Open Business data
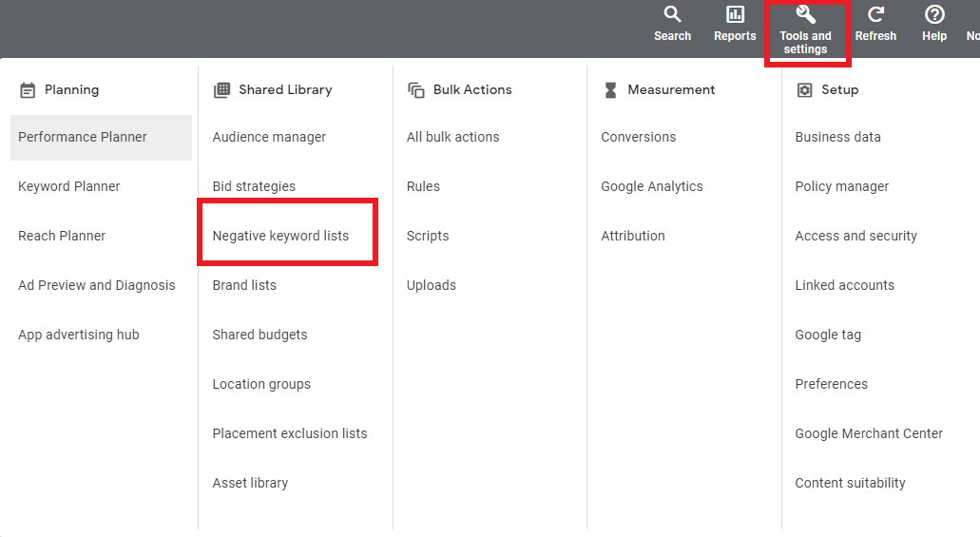980x537 pixels. tap(838, 137)
